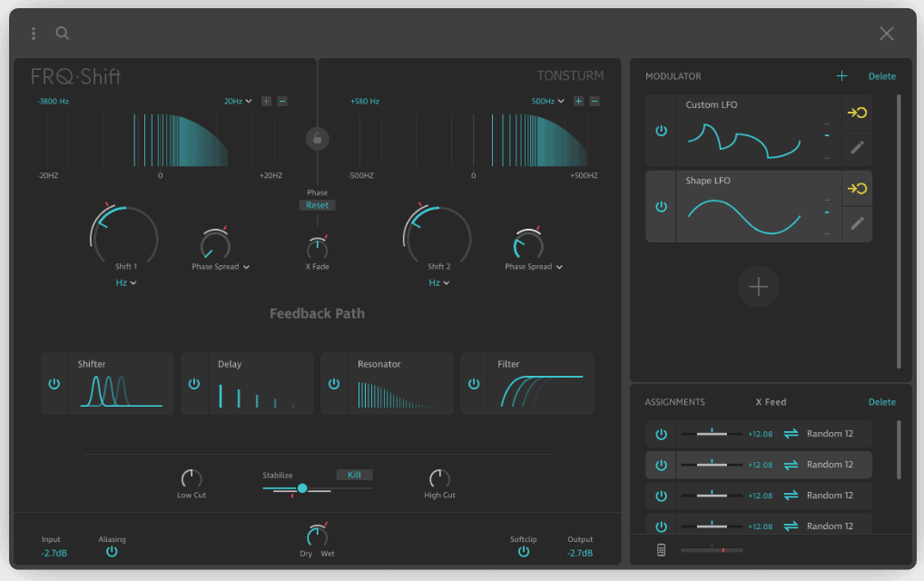The height and width of the screenshot is (581, 924).
Task: Click Delete in Modulator header
Action: point(881,76)
